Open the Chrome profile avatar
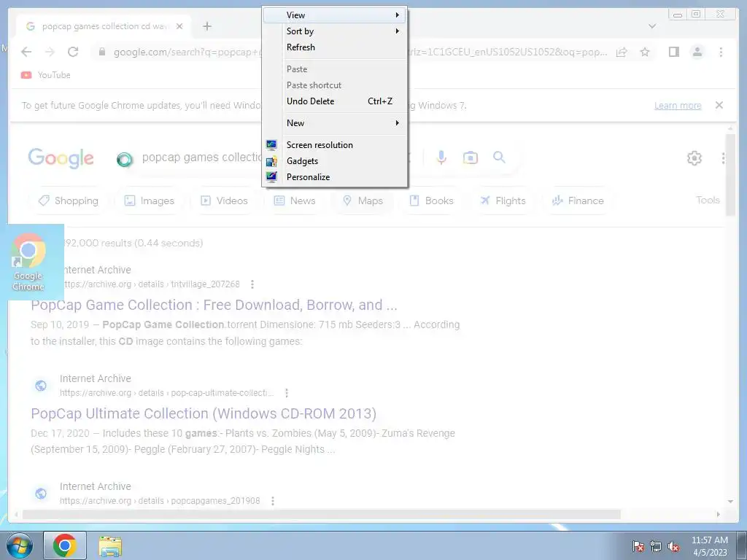Image resolution: width=747 pixels, height=560 pixels. (697, 52)
